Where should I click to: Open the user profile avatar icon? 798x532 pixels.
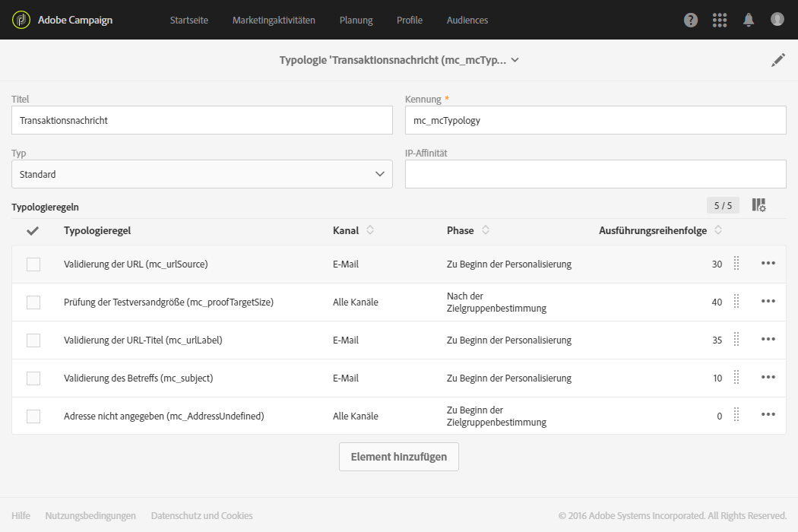[x=777, y=20]
